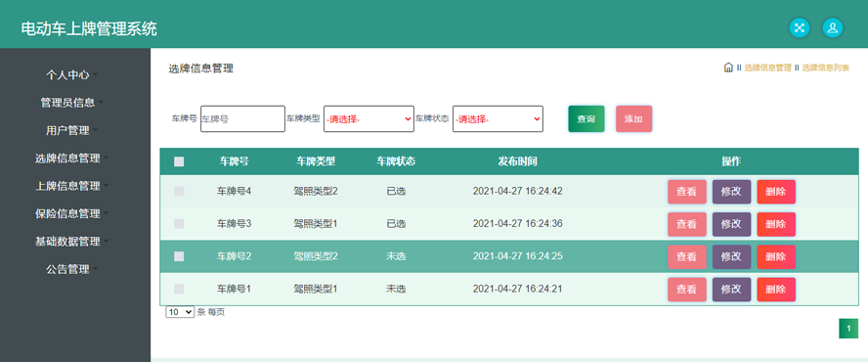Select the timestamp 2021-04-27 16:24:25

(518, 256)
